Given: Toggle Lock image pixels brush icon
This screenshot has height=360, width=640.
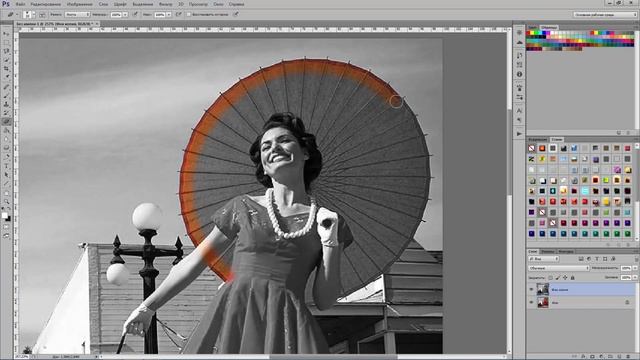Looking at the screenshot, I should point(558,278).
